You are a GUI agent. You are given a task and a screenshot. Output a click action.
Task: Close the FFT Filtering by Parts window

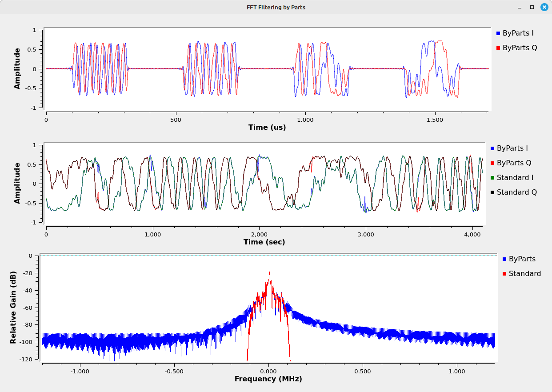[x=544, y=7]
